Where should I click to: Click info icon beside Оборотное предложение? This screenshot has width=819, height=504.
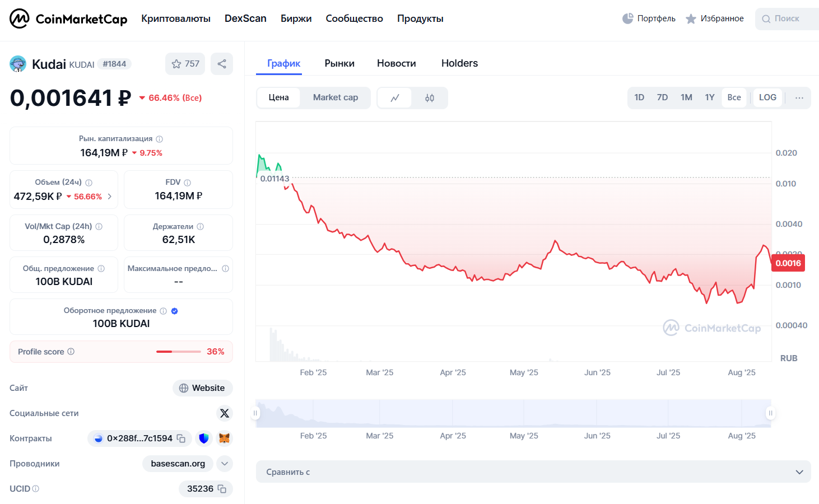(x=164, y=311)
